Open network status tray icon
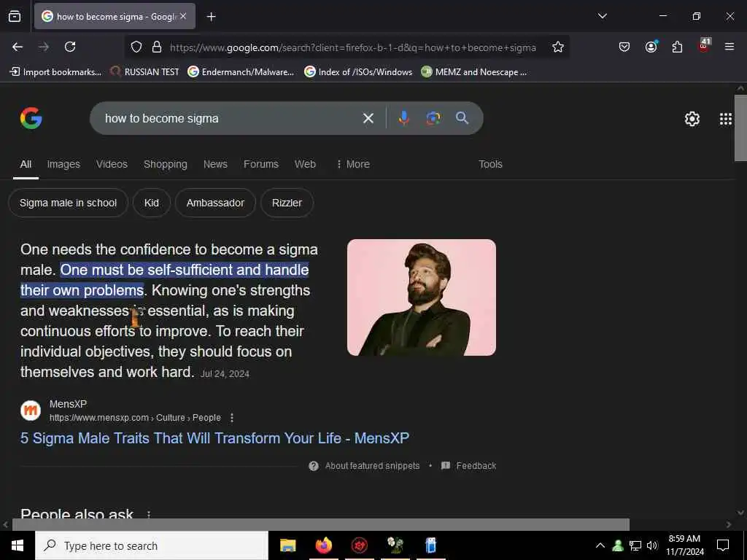Viewport: 747px width, 560px height. click(635, 545)
